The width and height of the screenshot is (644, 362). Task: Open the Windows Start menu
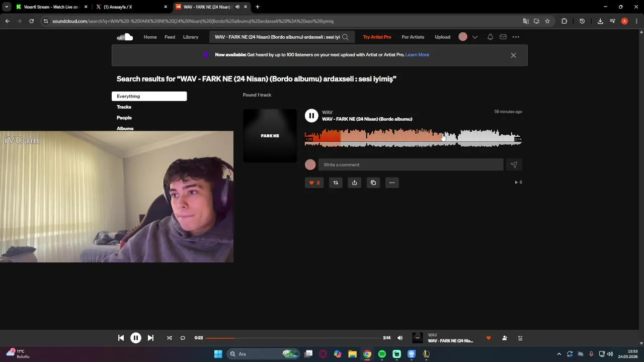[x=218, y=354]
